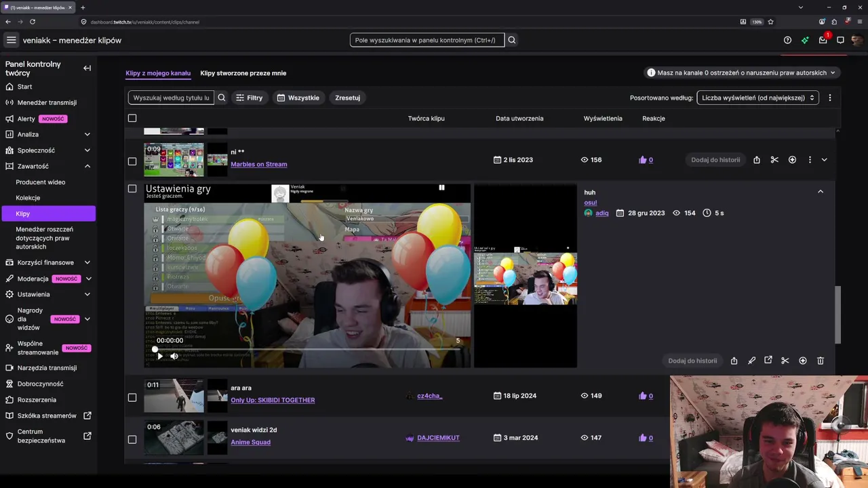Open a new browser tab

(83, 7)
